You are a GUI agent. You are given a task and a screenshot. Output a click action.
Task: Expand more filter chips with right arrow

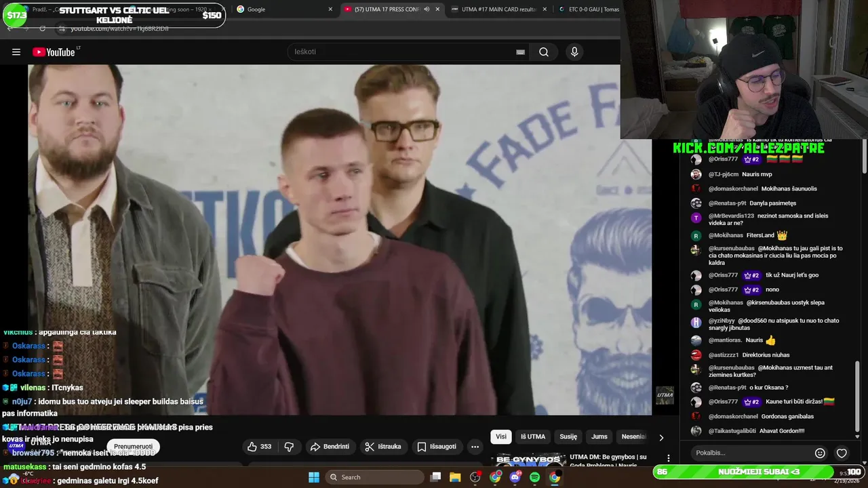click(x=661, y=437)
